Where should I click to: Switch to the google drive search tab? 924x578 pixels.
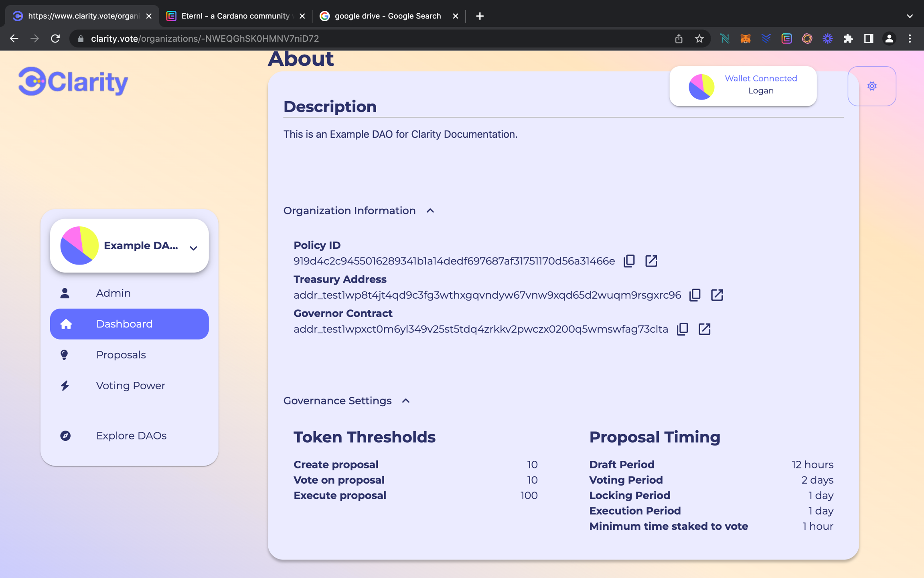[387, 16]
